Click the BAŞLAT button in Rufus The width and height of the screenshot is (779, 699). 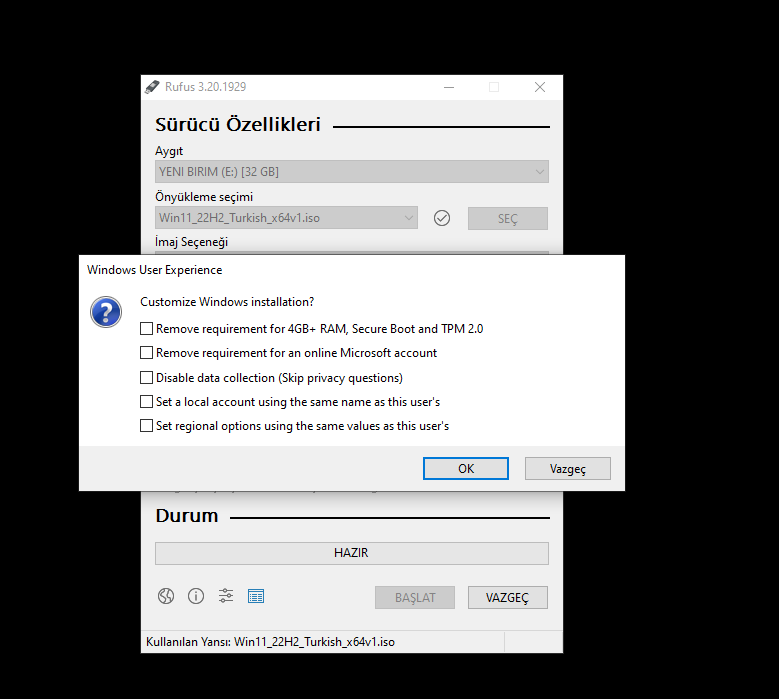(x=415, y=597)
